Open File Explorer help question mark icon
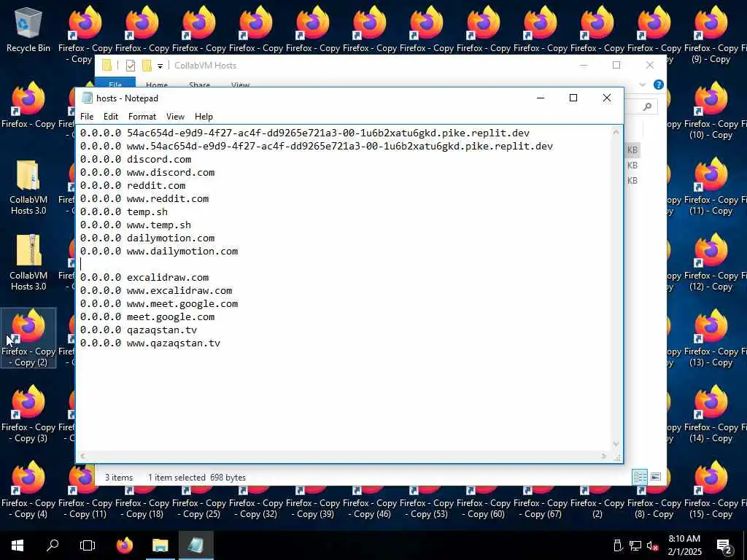This screenshot has width=747, height=560. tap(659, 85)
